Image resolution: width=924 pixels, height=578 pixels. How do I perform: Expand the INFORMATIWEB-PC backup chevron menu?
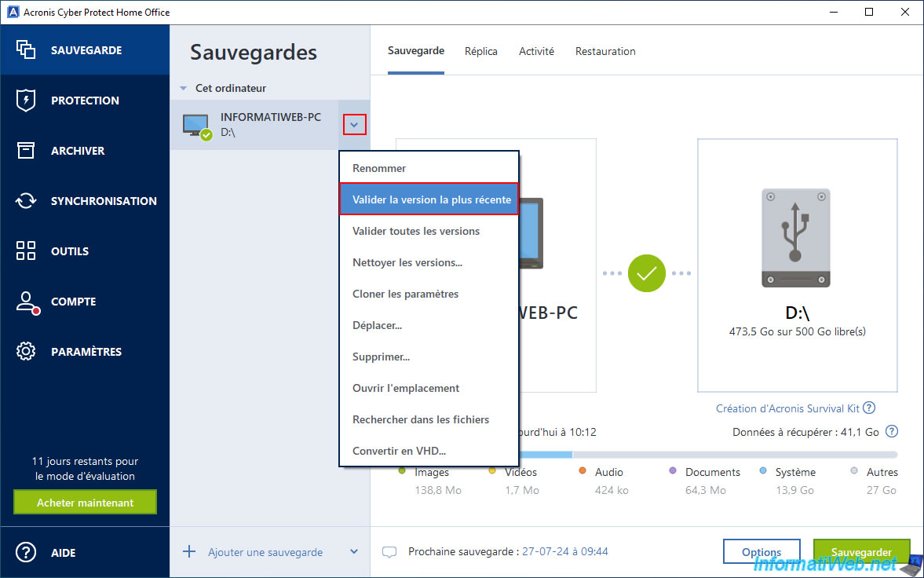coord(354,124)
